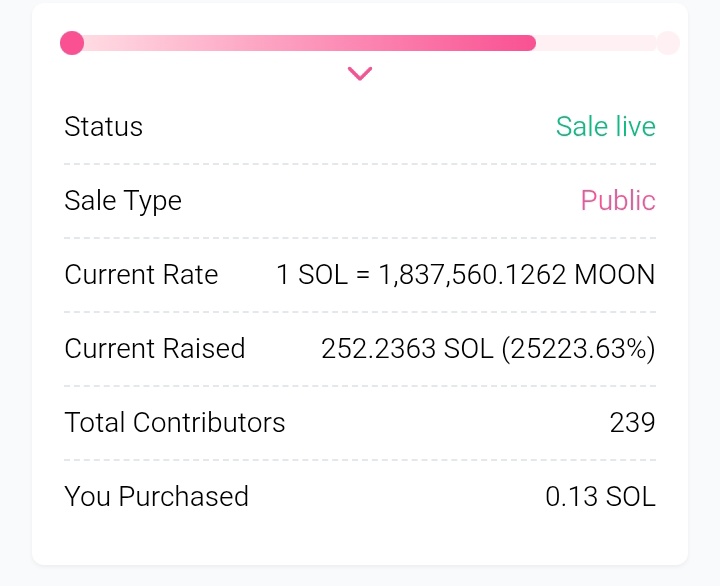Viewport: 720px width, 586px height.
Task: Click the MOON token name in rate
Action: [x=614, y=275]
